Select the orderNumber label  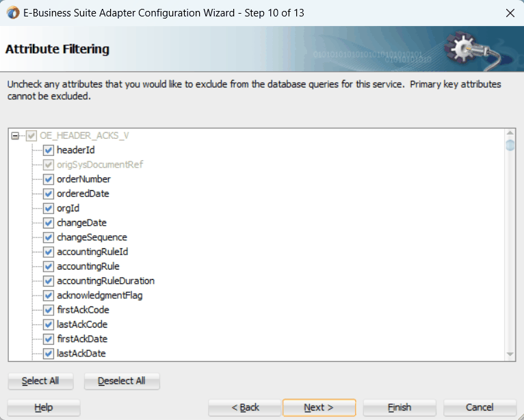click(83, 179)
